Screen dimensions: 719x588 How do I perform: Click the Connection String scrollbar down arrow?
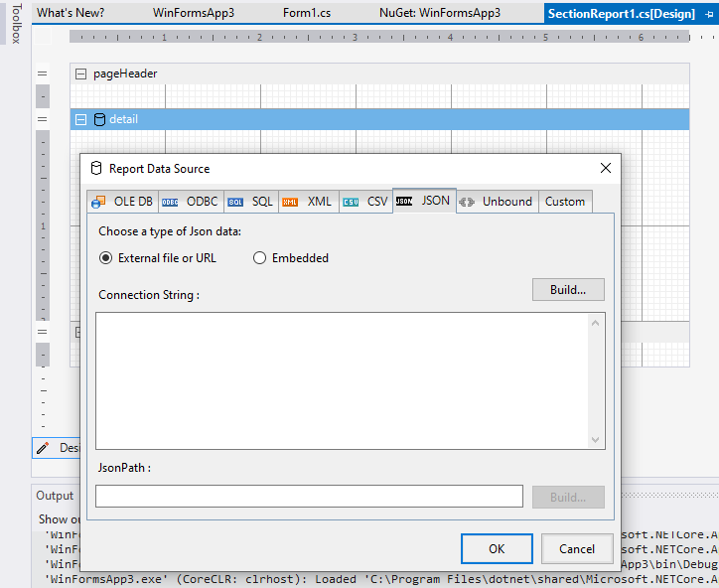[x=596, y=440]
